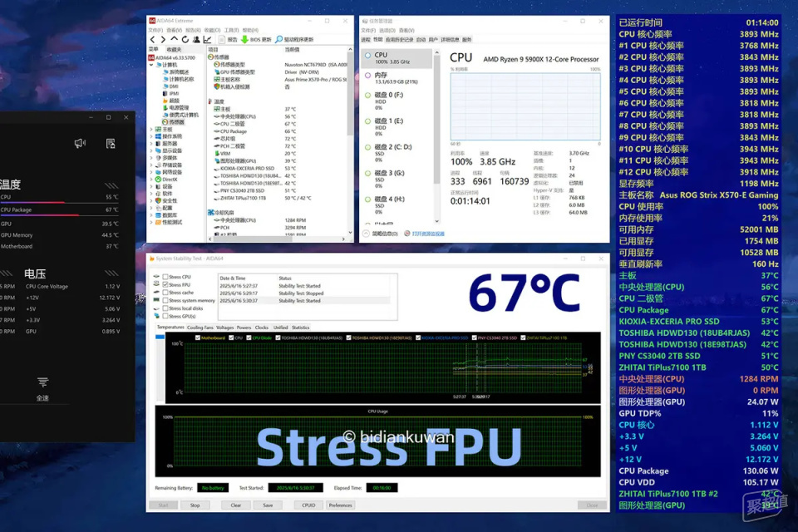Expand 操作系统 node in AIDA64 tree
Image resolution: width=798 pixels, height=532 pixels.
point(151,136)
